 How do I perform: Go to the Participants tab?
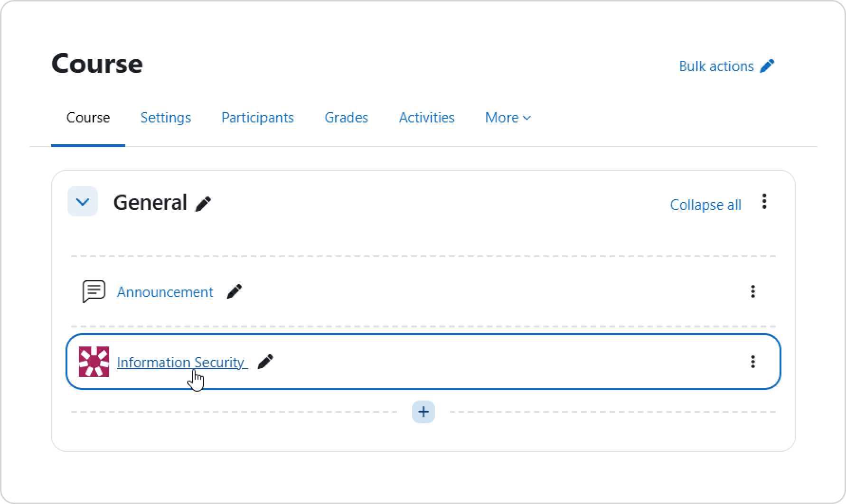(x=257, y=118)
